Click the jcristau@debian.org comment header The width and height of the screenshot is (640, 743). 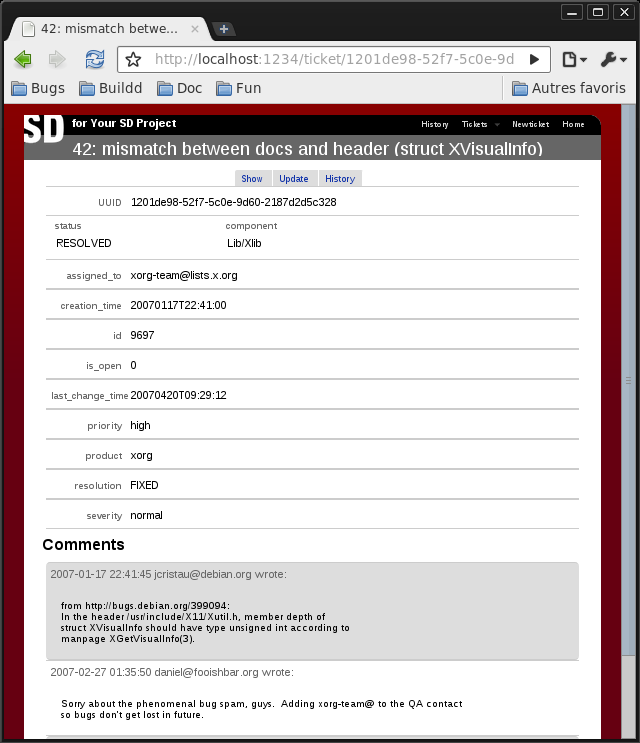tap(169, 574)
